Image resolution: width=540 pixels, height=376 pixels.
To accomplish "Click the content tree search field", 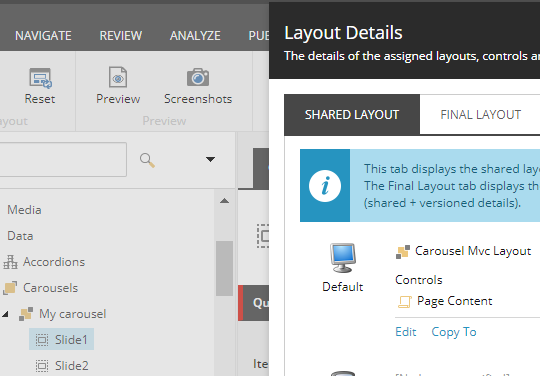I will click(x=63, y=159).
